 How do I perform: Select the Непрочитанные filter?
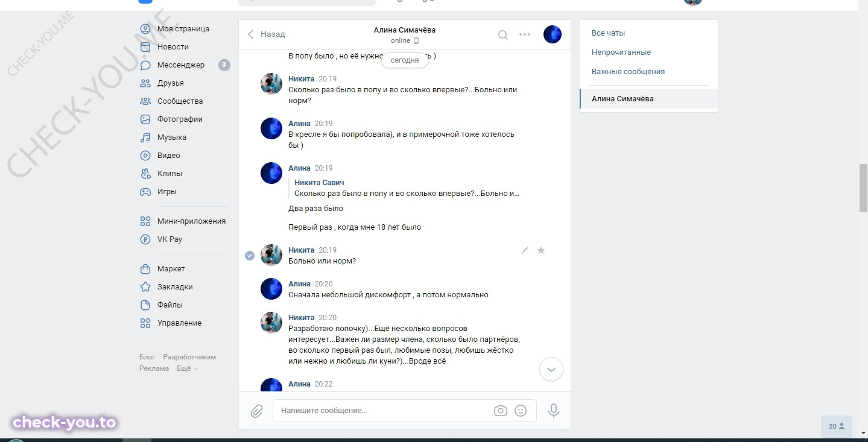[x=621, y=52]
